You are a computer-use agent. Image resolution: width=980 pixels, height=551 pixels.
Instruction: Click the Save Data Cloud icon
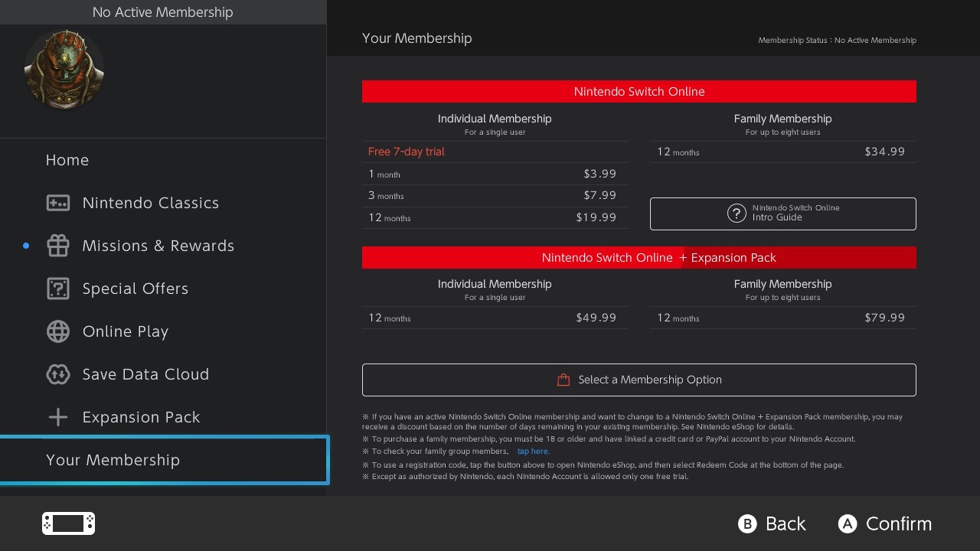tap(58, 374)
